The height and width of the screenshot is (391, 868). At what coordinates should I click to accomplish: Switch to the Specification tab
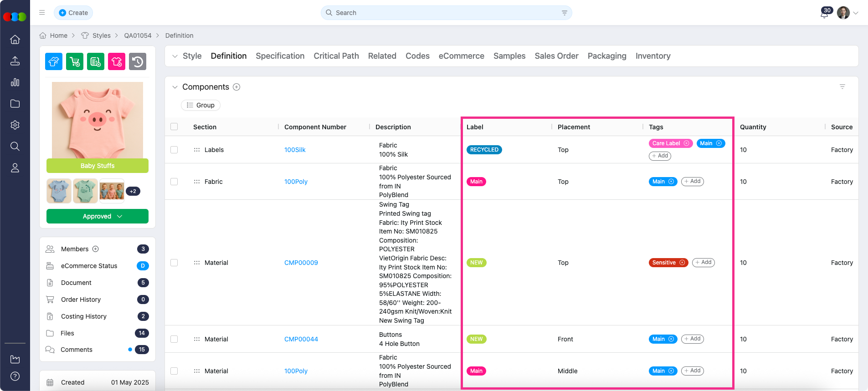(280, 56)
